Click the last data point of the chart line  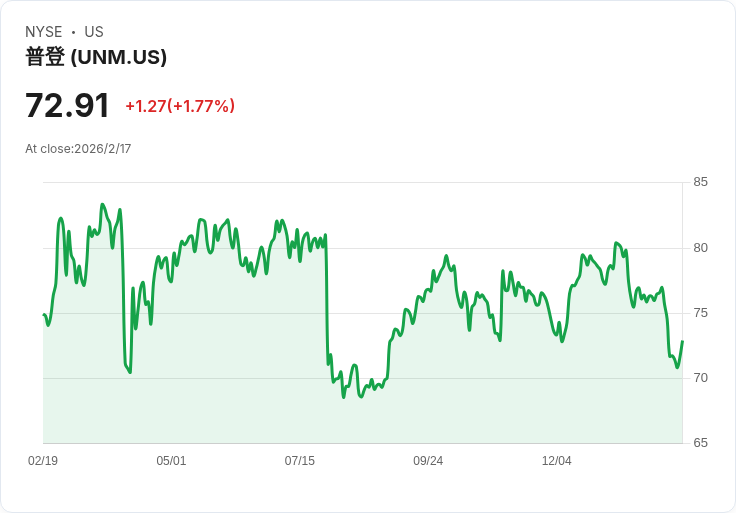coord(682,342)
